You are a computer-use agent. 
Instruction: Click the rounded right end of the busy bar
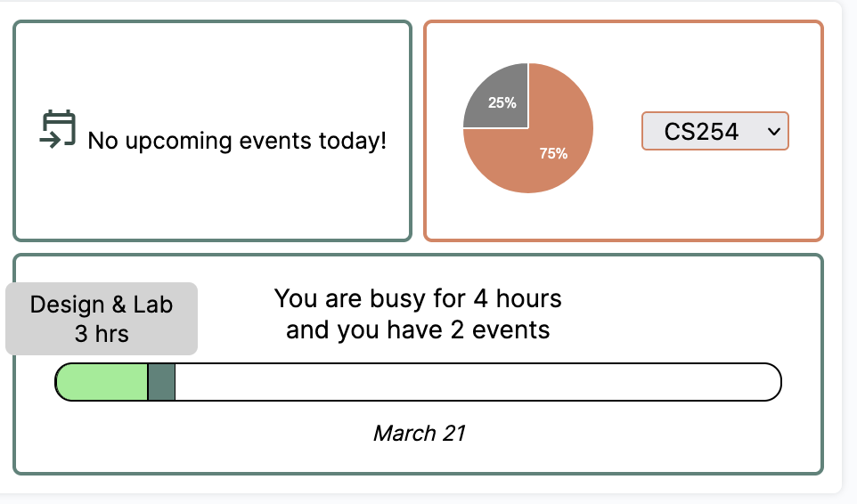coord(771,382)
